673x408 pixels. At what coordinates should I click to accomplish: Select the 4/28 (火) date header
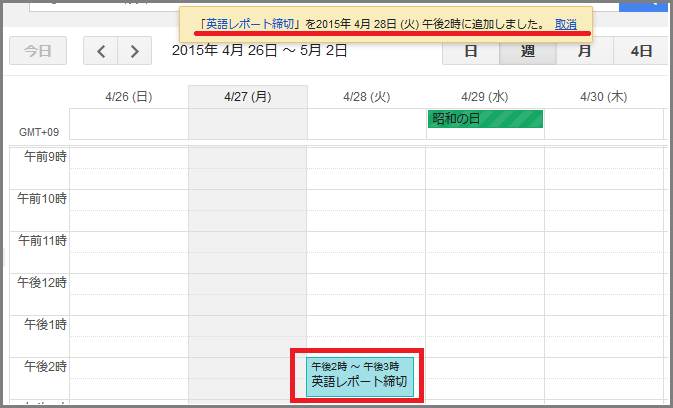click(366, 97)
